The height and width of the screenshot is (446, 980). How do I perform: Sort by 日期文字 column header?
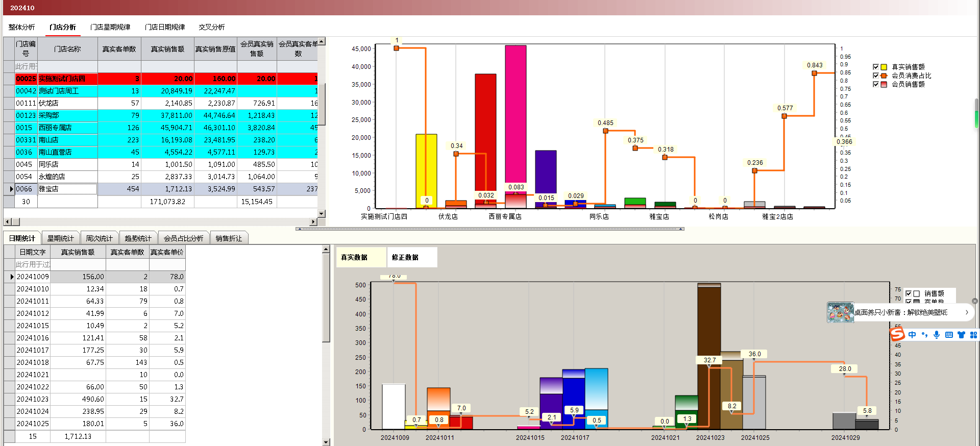click(33, 252)
